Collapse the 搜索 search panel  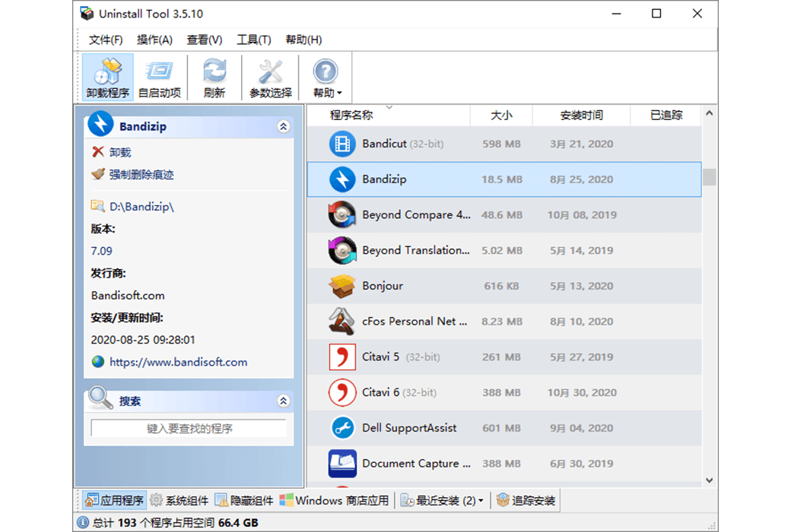coord(284,401)
